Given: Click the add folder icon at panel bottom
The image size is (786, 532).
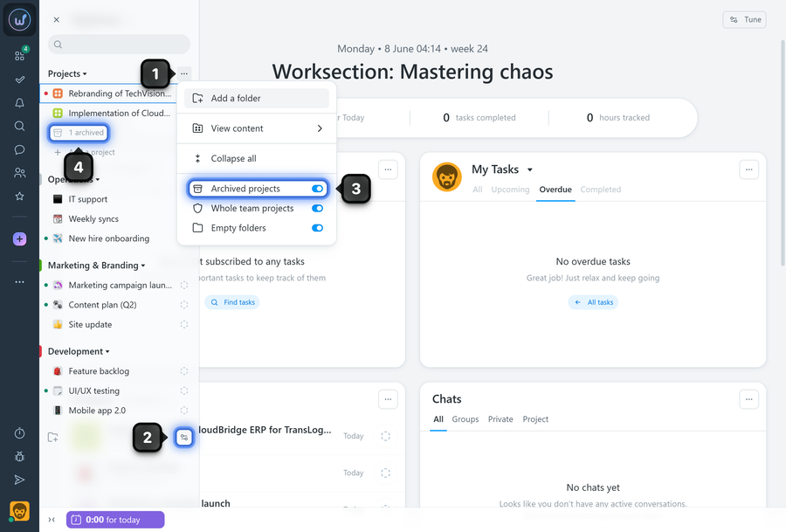Looking at the screenshot, I should tap(52, 438).
